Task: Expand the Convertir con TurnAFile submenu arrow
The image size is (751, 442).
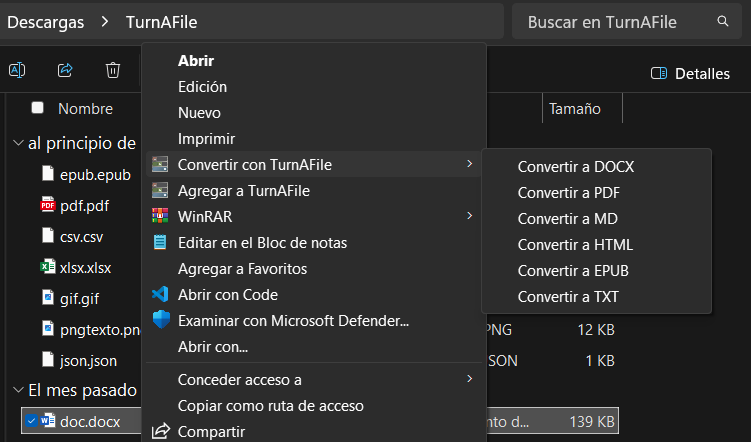Action: [x=469, y=164]
